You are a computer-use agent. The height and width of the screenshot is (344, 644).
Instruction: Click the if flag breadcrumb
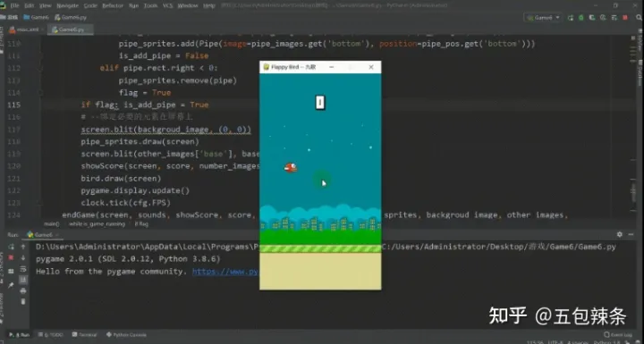click(141, 224)
